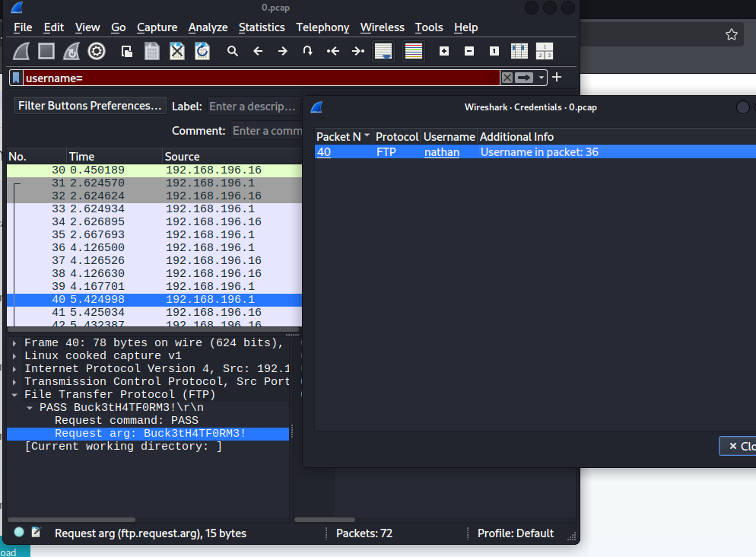Expand Linux cooked capture v1

[x=14, y=356]
